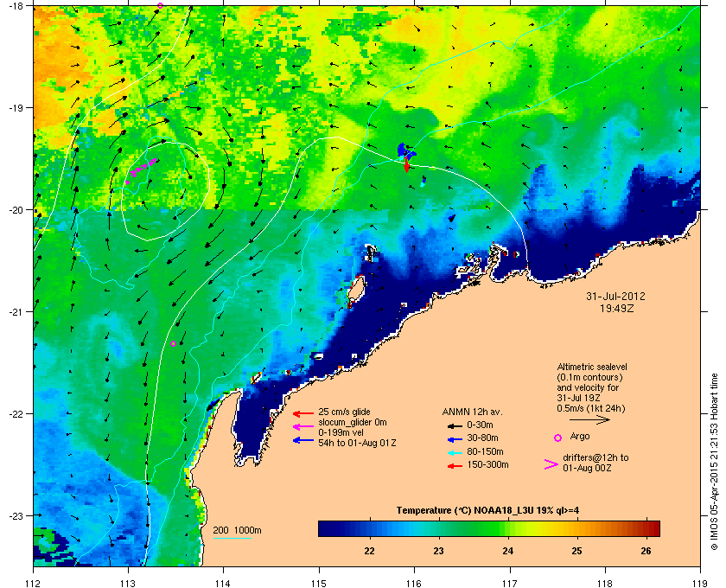This screenshot has width=726, height=588.
Task: Click the latitude axis label -22
Action: coord(16,413)
